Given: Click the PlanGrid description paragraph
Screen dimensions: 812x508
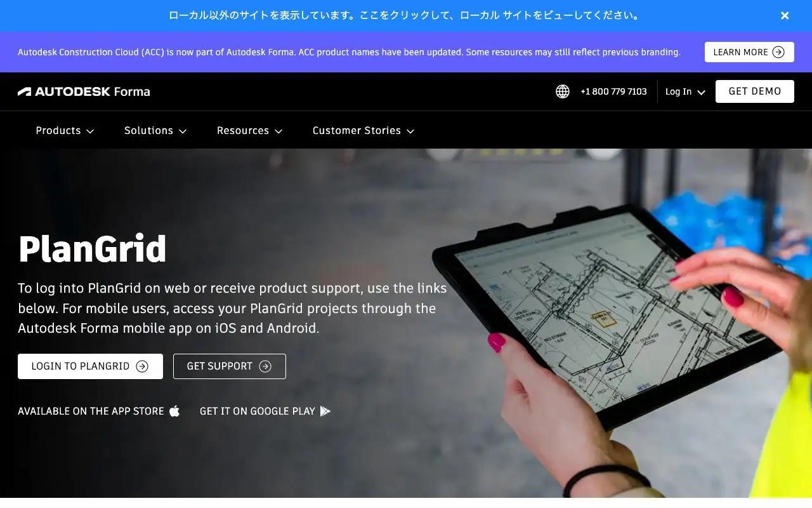Looking at the screenshot, I should [232, 308].
